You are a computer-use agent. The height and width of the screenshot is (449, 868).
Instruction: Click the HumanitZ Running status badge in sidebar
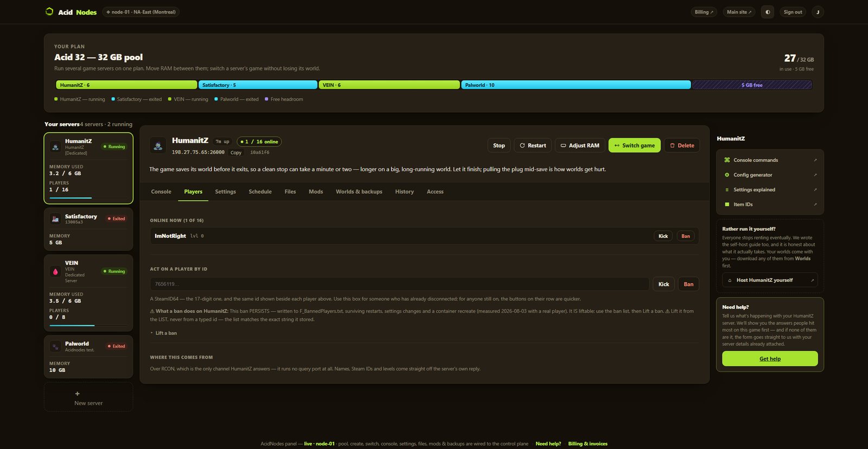pos(114,147)
